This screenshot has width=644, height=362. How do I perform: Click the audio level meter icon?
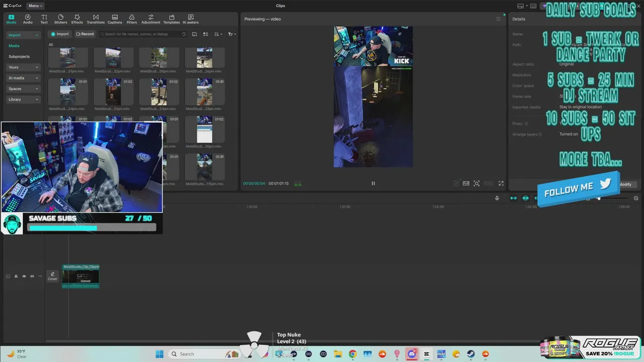(x=298, y=184)
